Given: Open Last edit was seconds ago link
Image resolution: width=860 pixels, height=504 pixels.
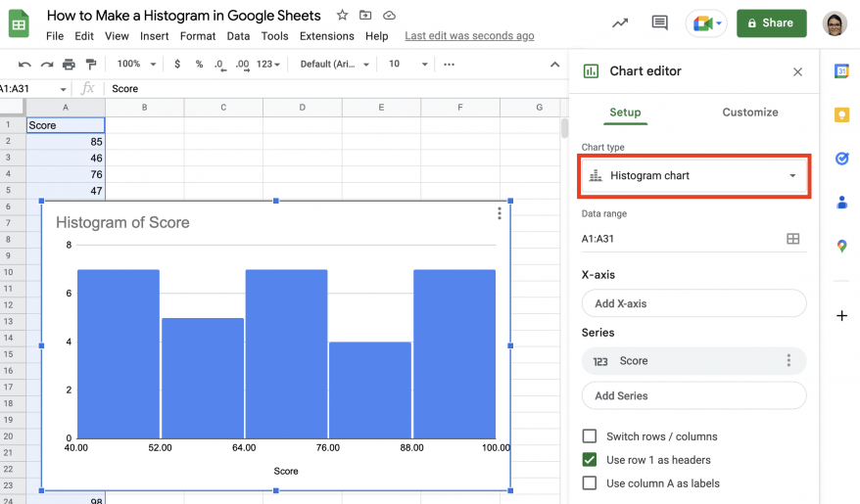Looking at the screenshot, I should coord(469,36).
